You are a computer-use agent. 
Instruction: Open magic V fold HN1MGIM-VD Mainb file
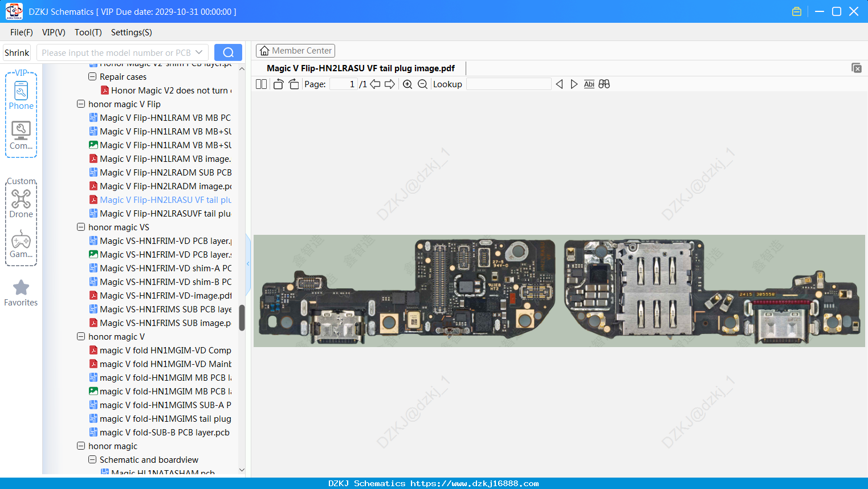coord(160,364)
